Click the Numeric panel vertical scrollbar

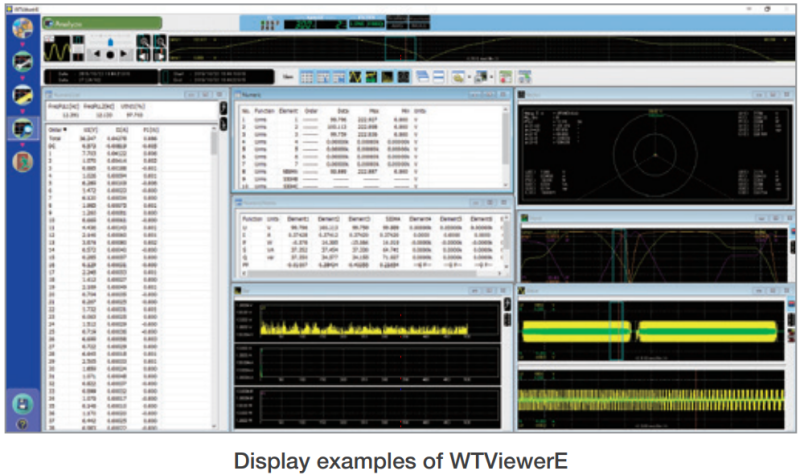(506, 147)
